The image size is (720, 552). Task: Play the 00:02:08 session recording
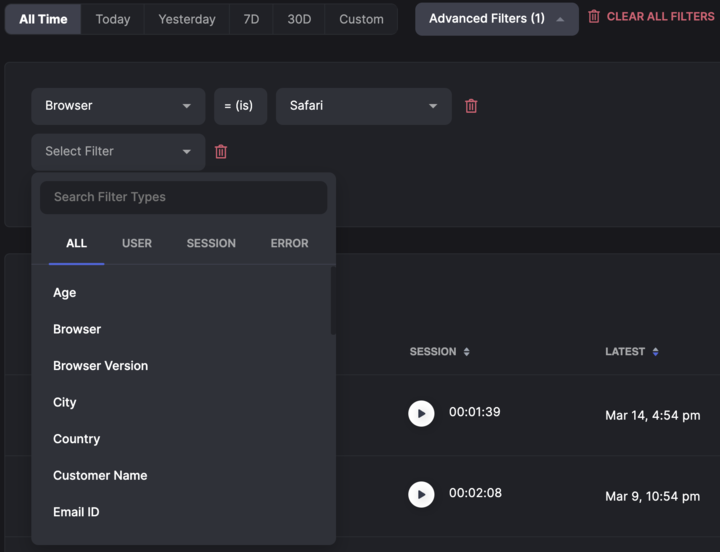pos(421,494)
